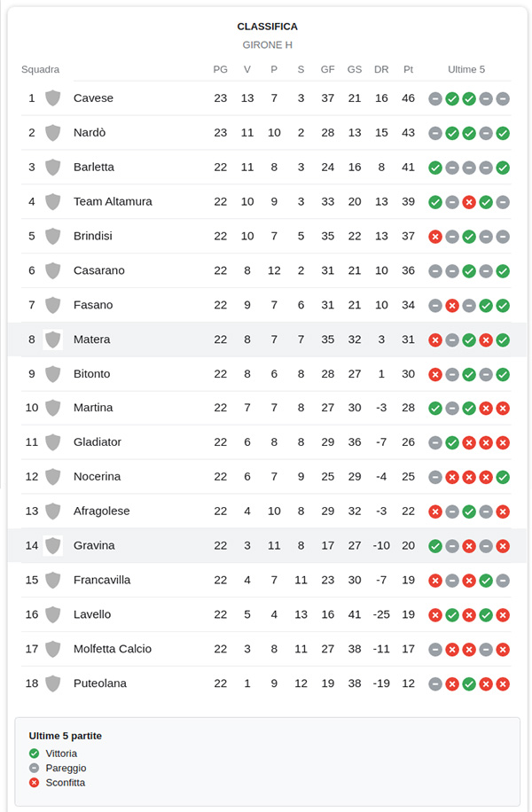Screen dimensions: 532x812
Task: Click the GIRONE H subtitle
Action: coord(267,45)
